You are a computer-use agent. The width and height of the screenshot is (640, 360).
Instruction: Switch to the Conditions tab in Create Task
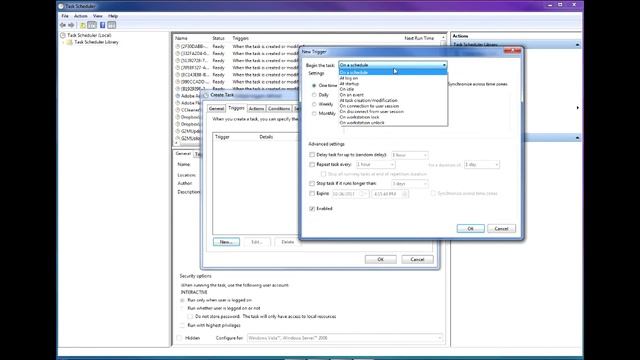[x=279, y=109]
